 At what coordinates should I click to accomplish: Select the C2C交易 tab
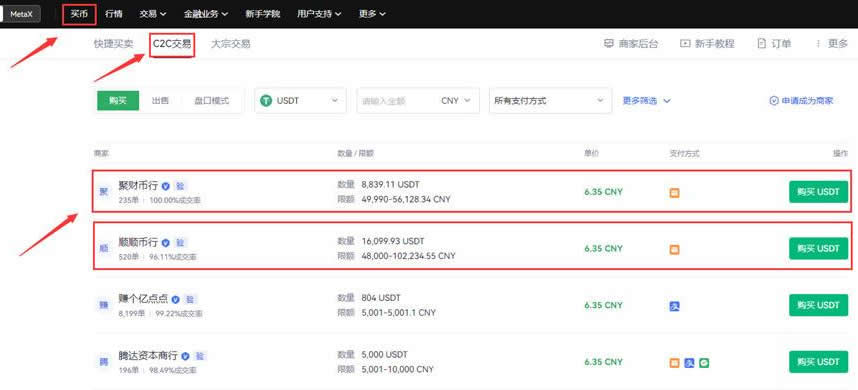(172, 44)
